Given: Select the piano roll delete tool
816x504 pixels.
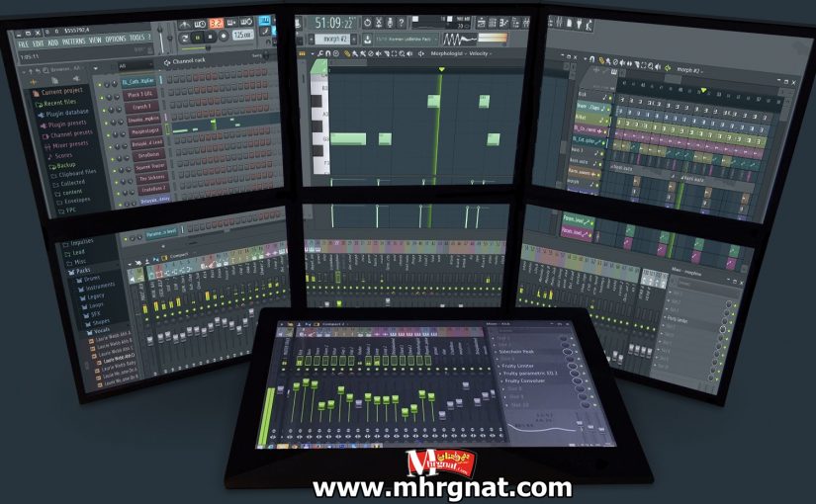Looking at the screenshot, I should pos(371,53).
